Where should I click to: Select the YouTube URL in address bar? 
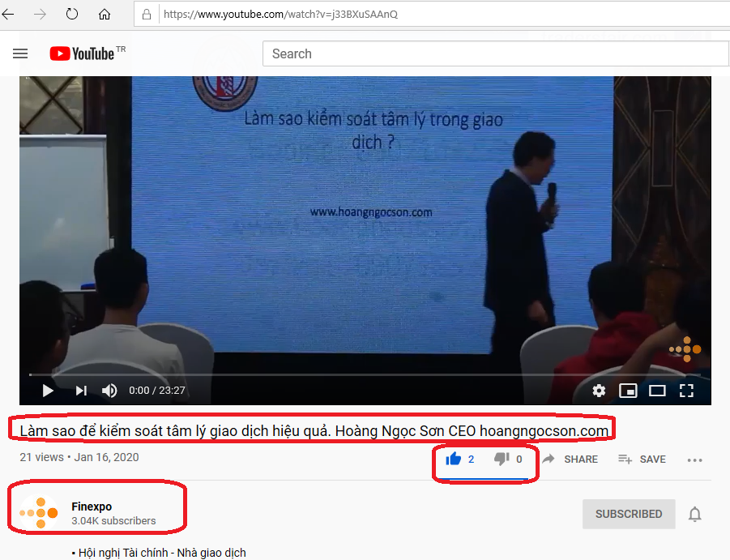pos(280,15)
